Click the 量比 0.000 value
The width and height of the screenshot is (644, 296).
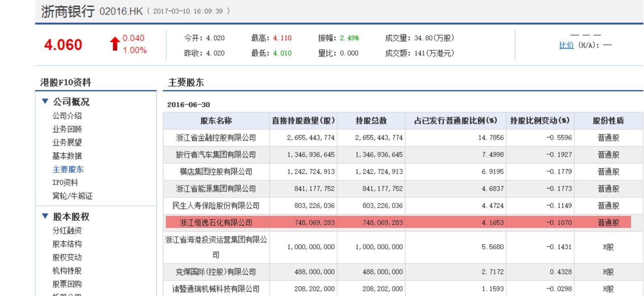point(349,53)
